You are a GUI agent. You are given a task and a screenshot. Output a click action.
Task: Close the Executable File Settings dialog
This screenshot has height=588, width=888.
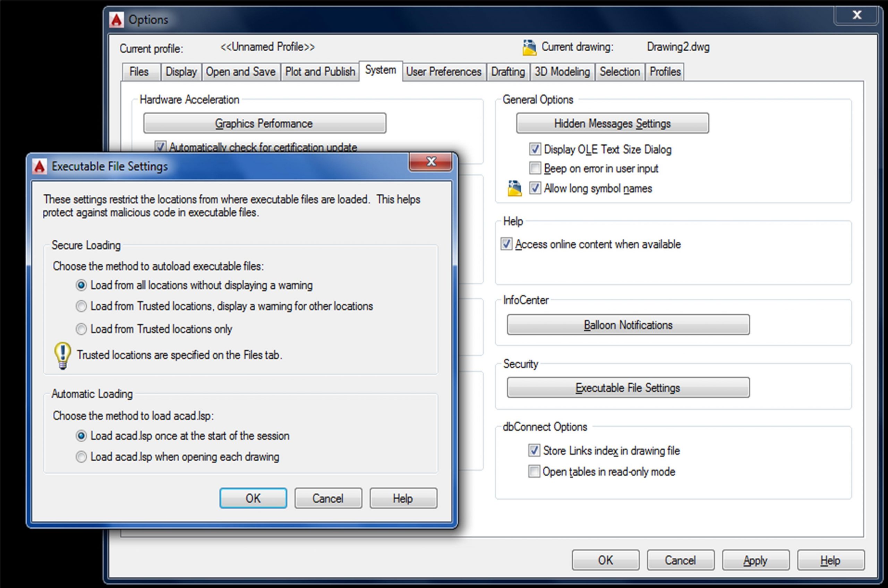point(430,162)
